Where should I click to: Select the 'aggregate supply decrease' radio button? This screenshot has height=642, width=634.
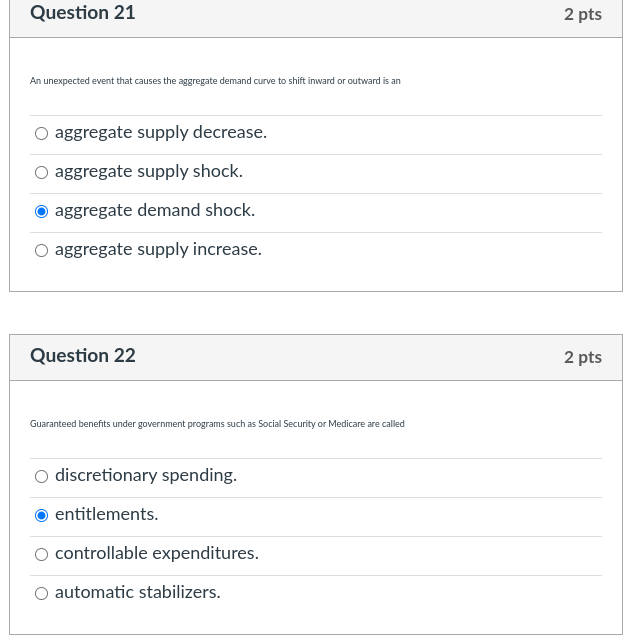[41, 134]
